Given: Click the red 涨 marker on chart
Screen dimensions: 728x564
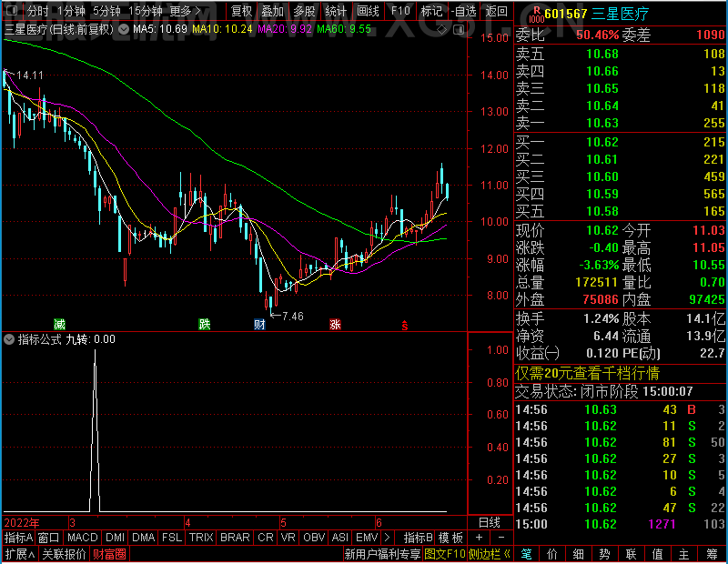Looking at the screenshot, I should tap(335, 324).
